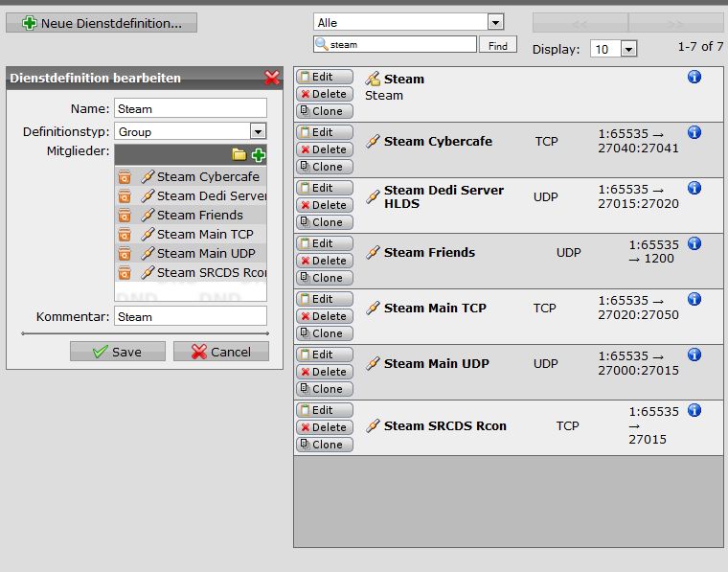This screenshot has width=728, height=572.
Task: Click info icon of the Steam group
Action: [x=694, y=78]
